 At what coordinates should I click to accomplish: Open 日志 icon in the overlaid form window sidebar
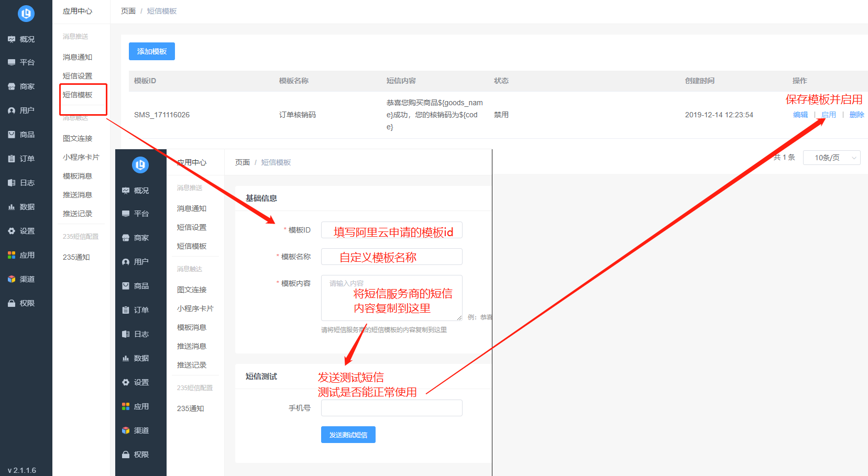(126, 334)
